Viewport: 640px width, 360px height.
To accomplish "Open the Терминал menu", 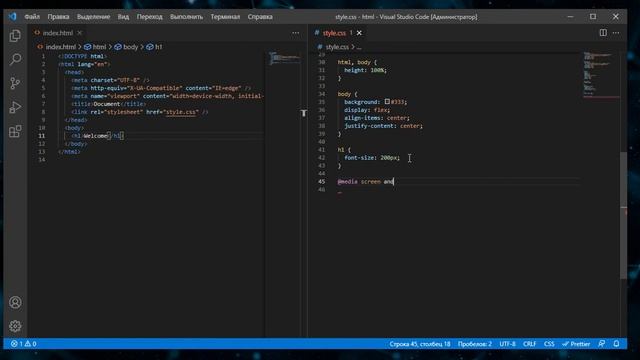I will [225, 17].
